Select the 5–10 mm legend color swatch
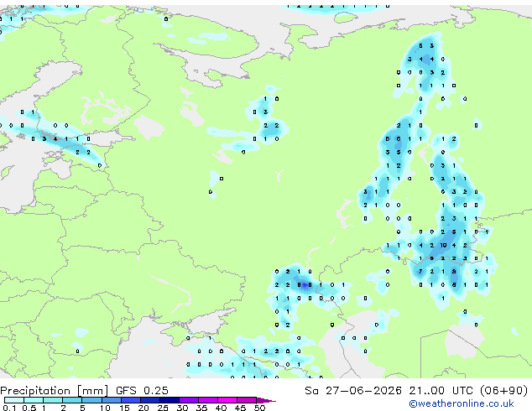Screen dimensions: 532x411 pos(91,400)
